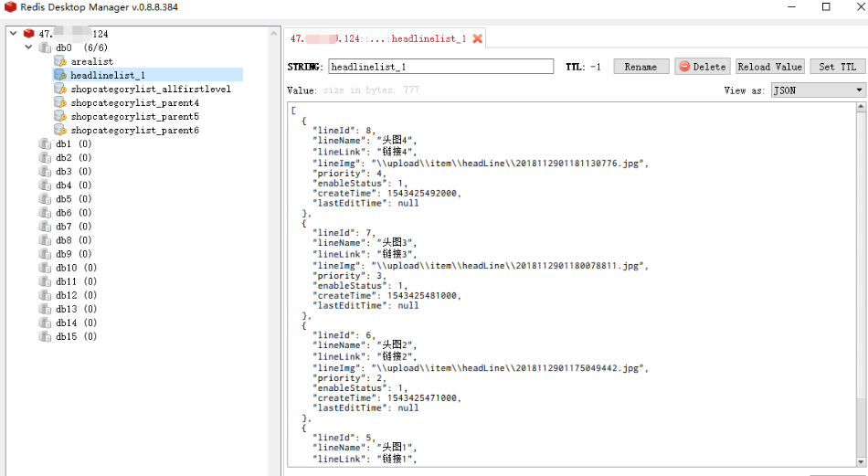Open the View as JSON dropdown

click(x=819, y=90)
